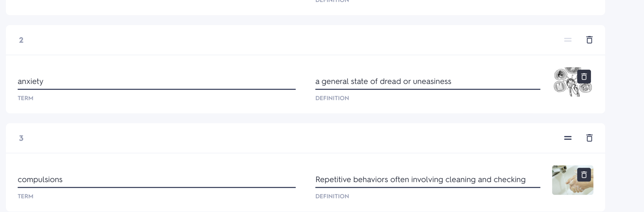Screen dimensions: 644x212
Task: Delete flashcard number 3
Action: click(589, 138)
